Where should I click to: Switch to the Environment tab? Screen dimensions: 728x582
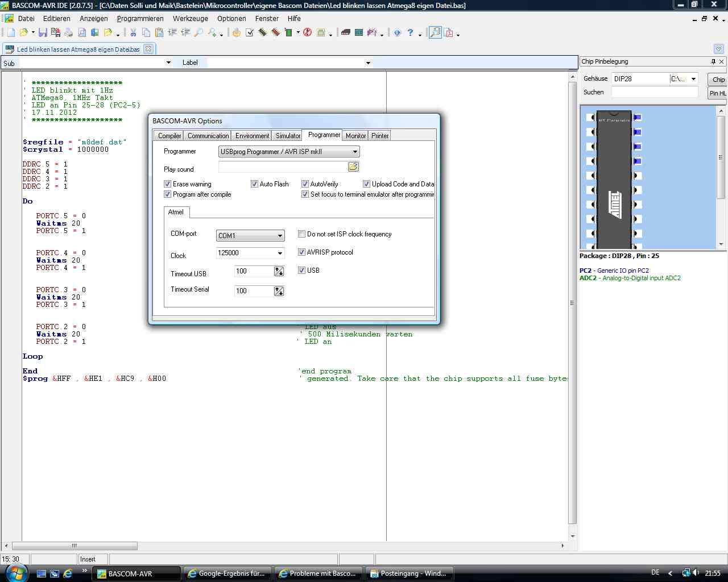[253, 136]
